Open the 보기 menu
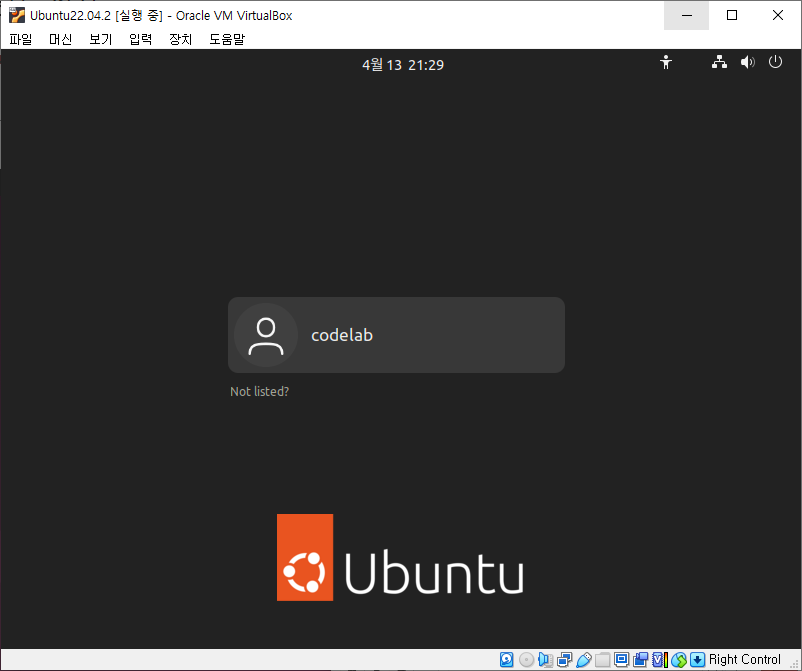 coord(100,39)
